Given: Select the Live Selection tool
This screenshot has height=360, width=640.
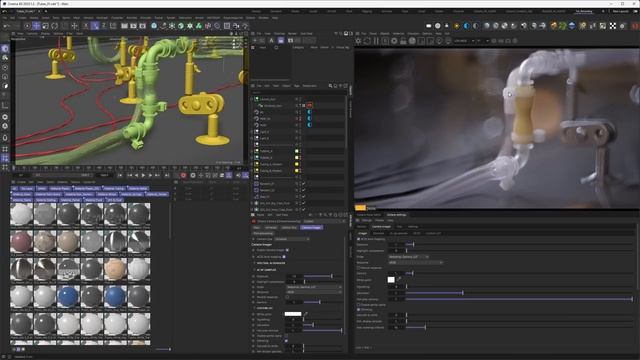Looking at the screenshot, I should [x=27, y=26].
